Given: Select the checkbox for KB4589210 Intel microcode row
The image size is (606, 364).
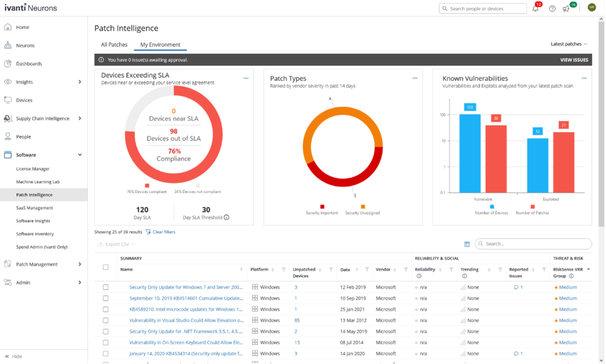Looking at the screenshot, I should [x=106, y=309].
